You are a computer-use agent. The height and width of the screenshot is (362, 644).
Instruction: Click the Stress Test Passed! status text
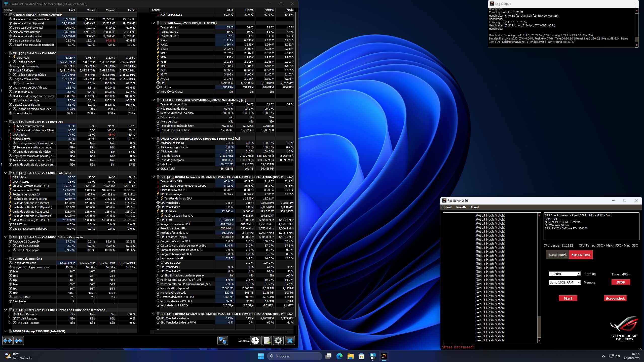coord(458,347)
